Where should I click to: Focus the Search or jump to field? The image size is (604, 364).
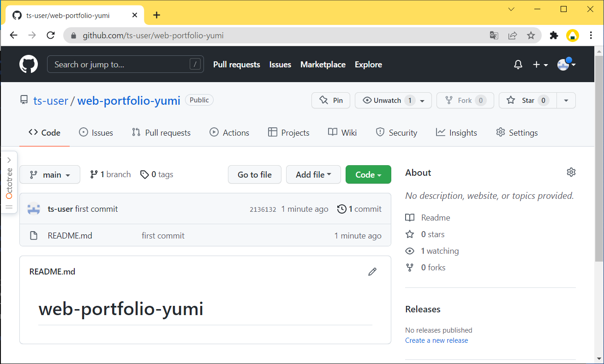point(126,65)
